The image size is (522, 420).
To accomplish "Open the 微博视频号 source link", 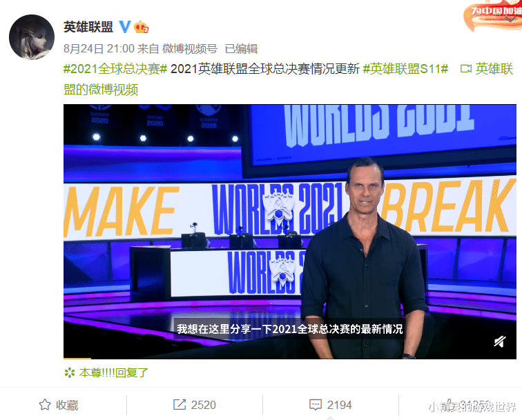I will 190,49.
